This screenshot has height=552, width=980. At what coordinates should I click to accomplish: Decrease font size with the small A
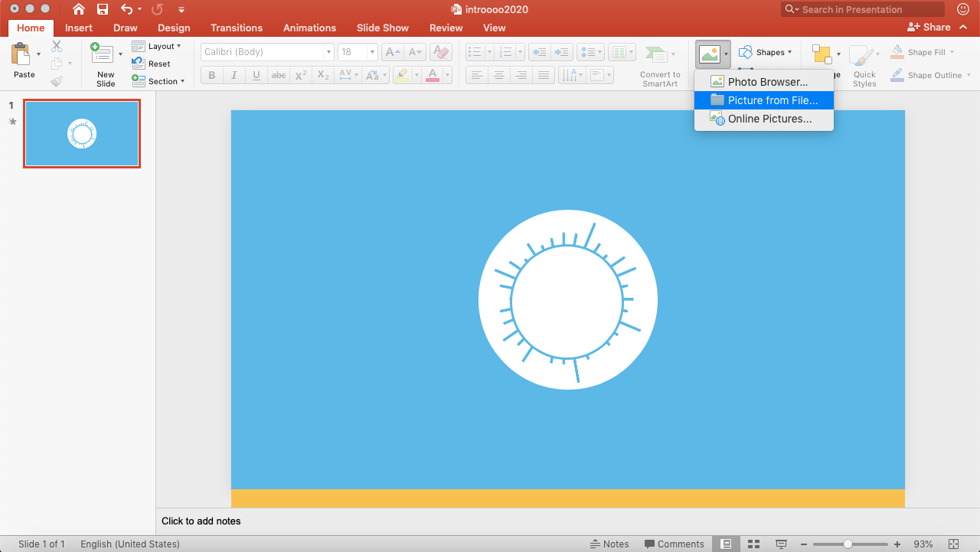(x=414, y=52)
